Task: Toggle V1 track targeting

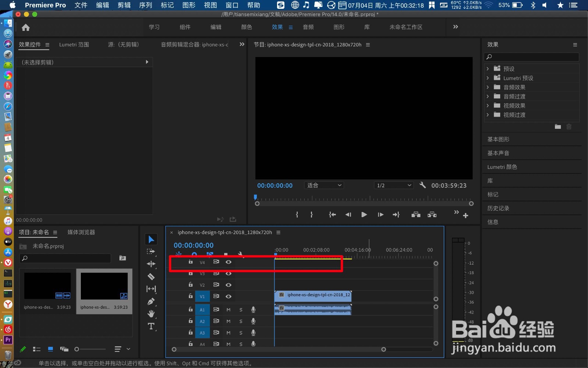Action: 202,297
